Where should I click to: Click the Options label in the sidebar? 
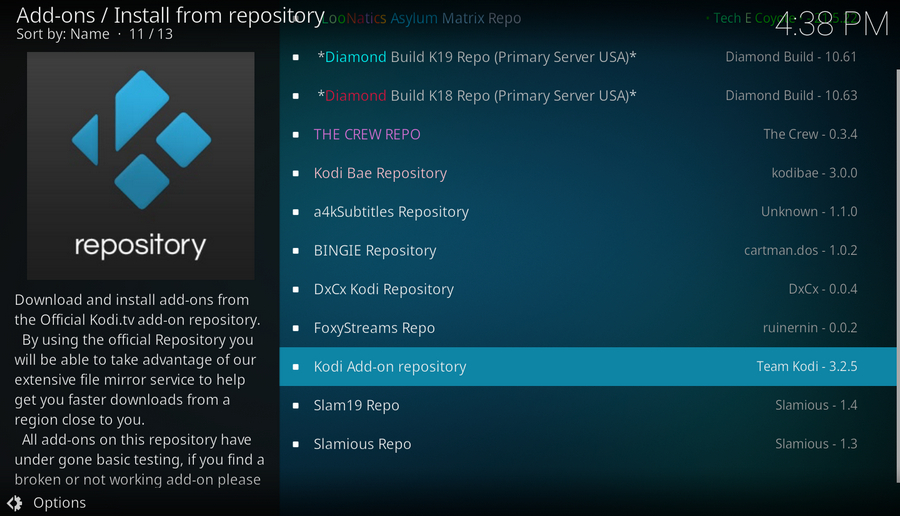(60, 503)
